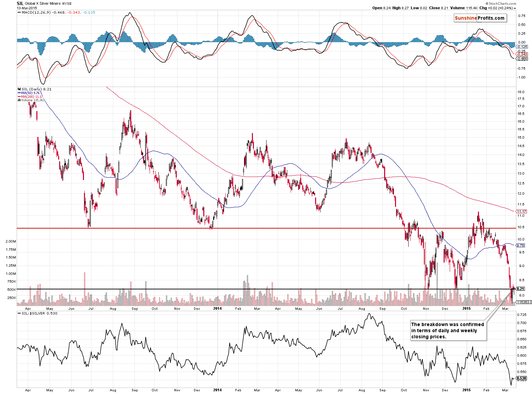Click the 0.530 ratio value tag
The width and height of the screenshot is (532, 393).
pos(521,378)
